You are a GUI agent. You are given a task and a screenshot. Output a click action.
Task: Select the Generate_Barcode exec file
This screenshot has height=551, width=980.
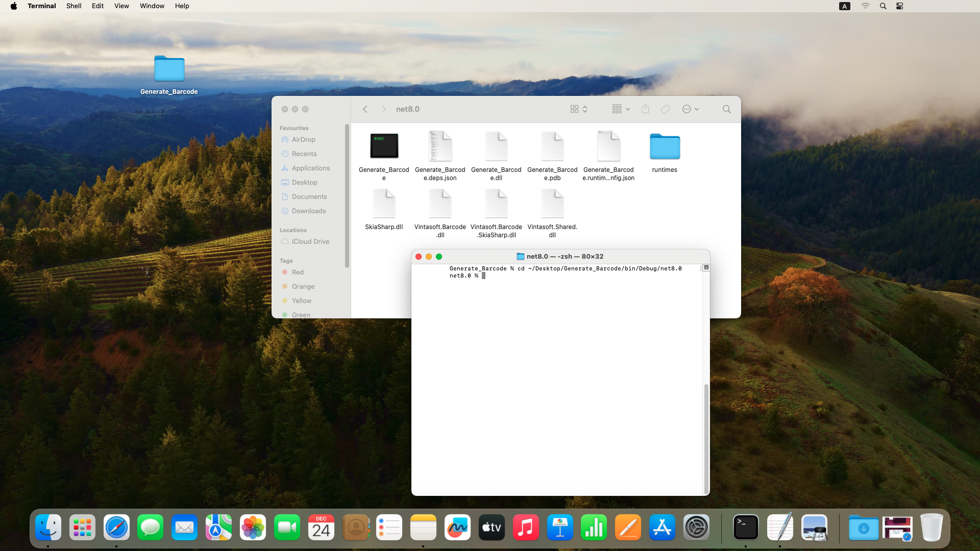(x=384, y=146)
